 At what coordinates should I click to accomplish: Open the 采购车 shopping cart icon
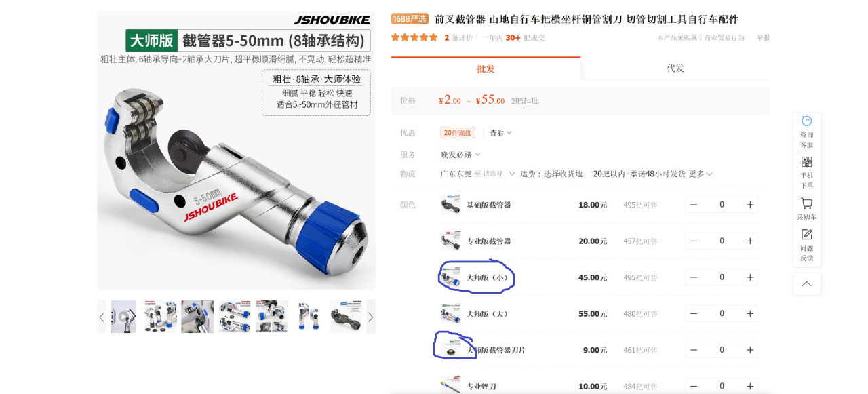tap(806, 203)
